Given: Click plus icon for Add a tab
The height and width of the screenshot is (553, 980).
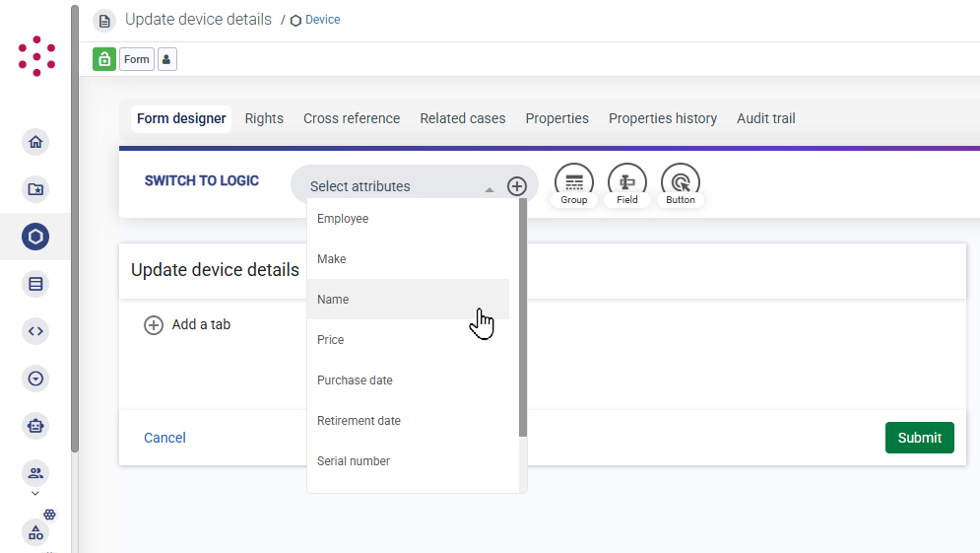Looking at the screenshot, I should click(154, 324).
